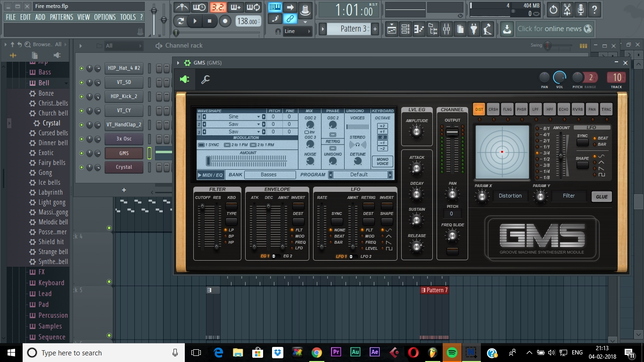
Task: Open the Line snap dropdown
Action: click(298, 31)
